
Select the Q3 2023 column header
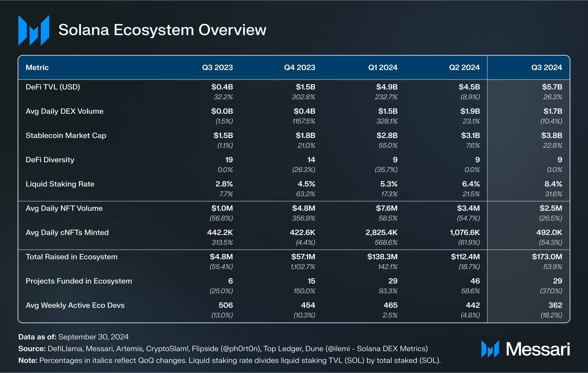click(x=217, y=68)
